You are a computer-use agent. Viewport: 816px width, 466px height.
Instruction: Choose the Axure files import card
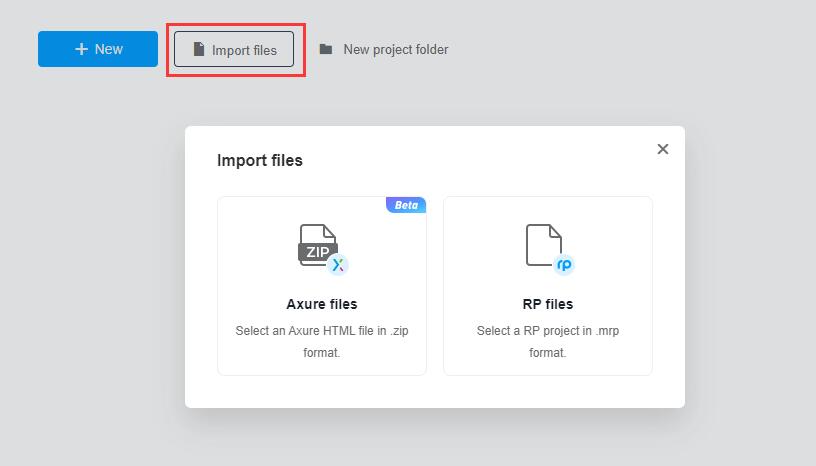(321, 285)
